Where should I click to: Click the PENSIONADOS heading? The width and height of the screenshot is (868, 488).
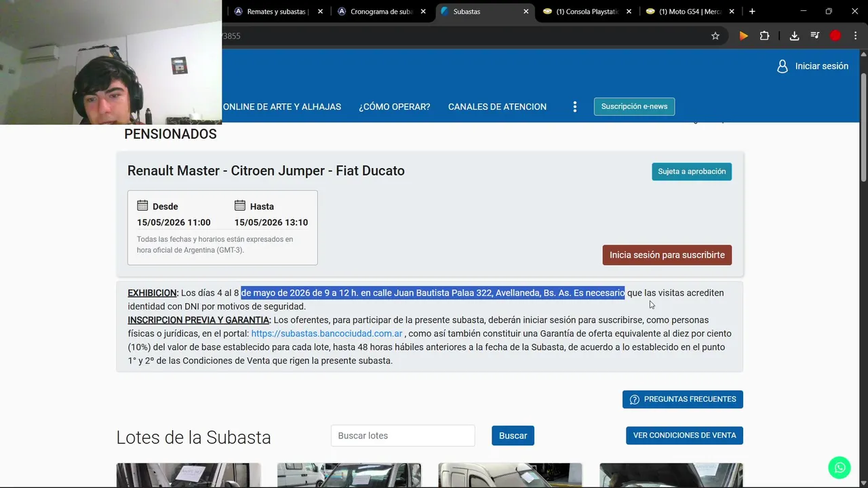[170, 134]
